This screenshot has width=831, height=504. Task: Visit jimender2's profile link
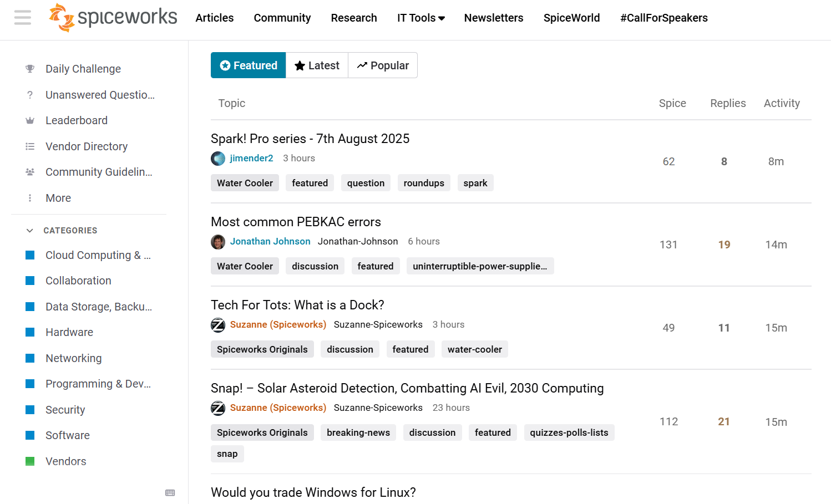coord(251,158)
